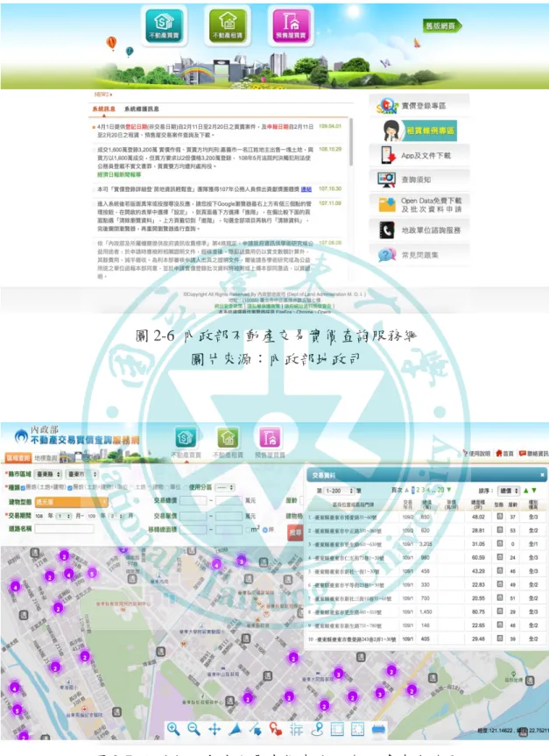The width and height of the screenshot is (549, 756).
Task: Open Open Data免費下載 sidebar item
Action: click(419, 204)
